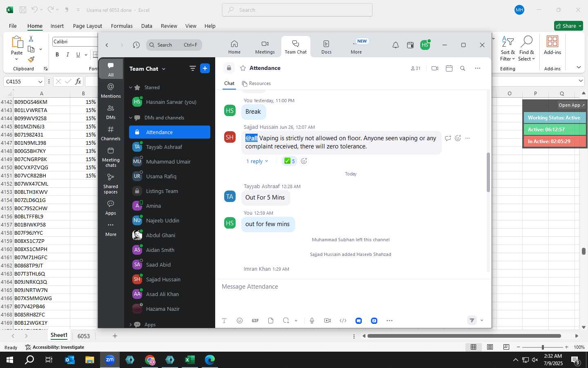588x368 pixels.
Task: Add a reaction below Sajjad's message
Action: click(304, 161)
